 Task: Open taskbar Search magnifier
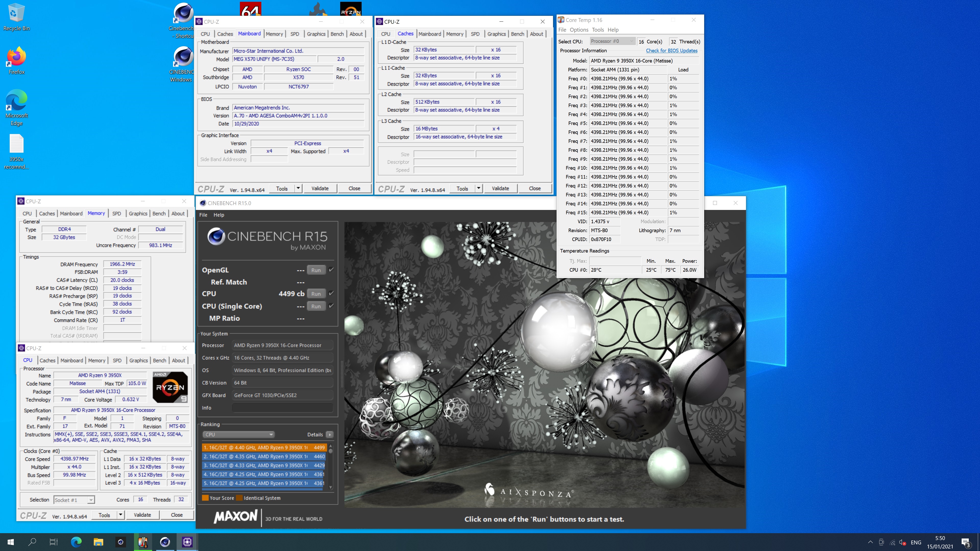pos(32,542)
